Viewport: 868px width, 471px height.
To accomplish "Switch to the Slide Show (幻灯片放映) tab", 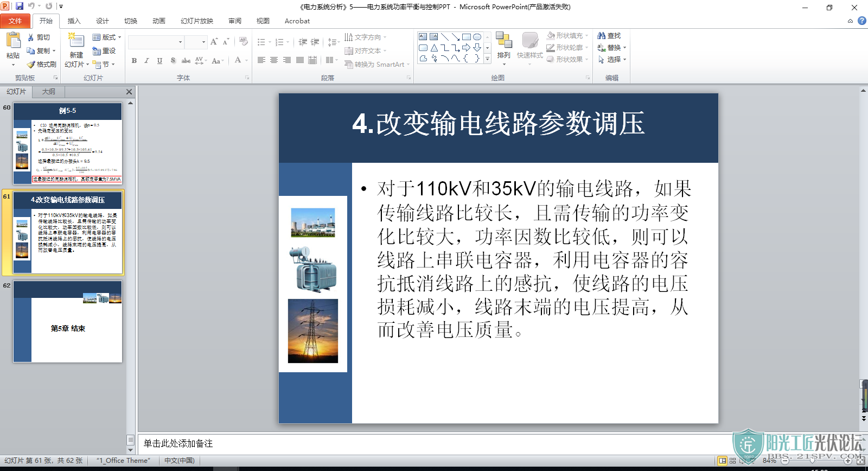I will 196,21.
